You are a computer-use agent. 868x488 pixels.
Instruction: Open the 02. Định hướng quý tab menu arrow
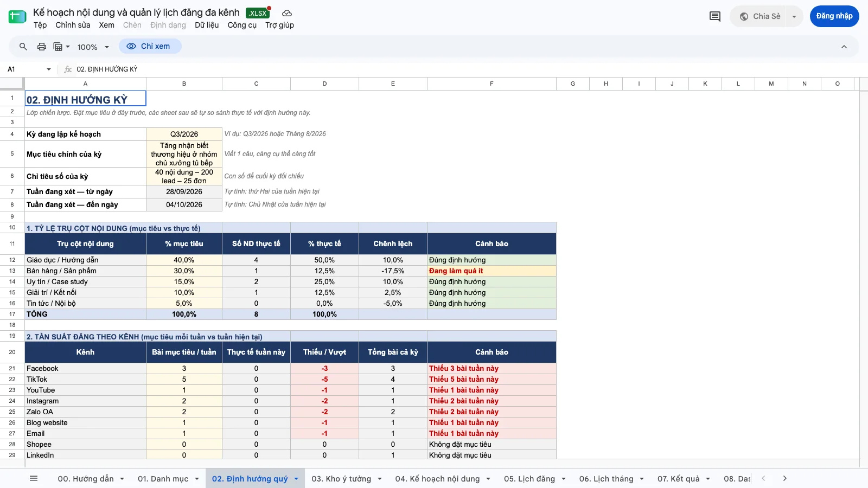[296, 479]
